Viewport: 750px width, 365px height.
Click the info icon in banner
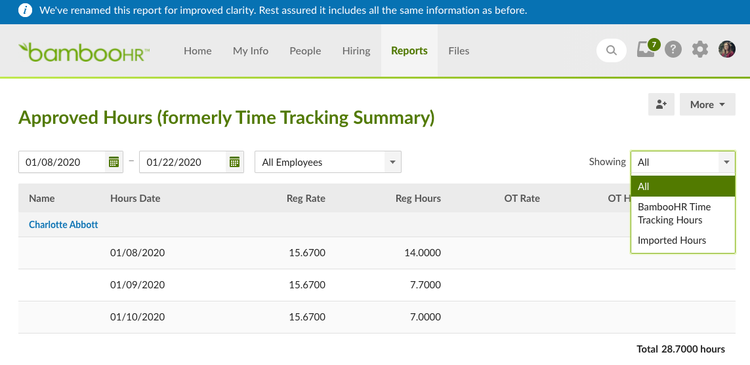[25, 10]
